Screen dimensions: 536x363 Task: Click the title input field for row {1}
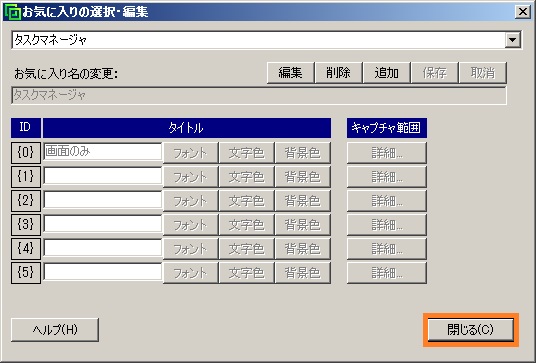(x=103, y=176)
